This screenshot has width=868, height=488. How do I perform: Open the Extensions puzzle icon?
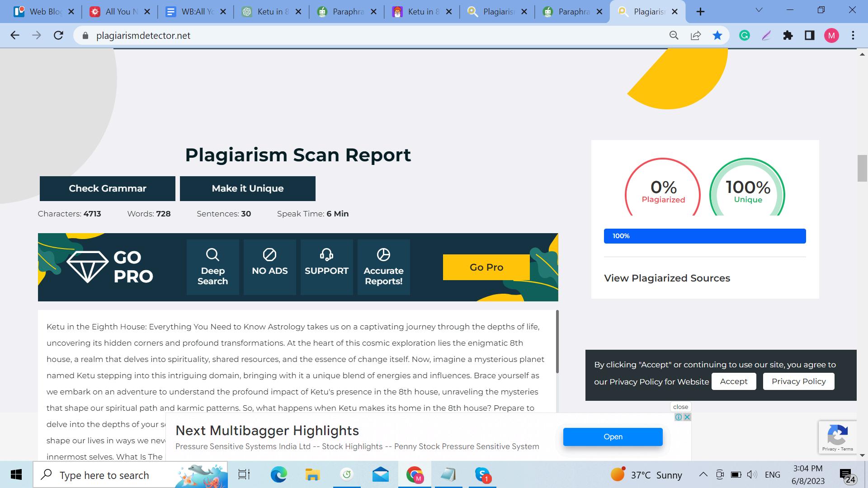click(788, 35)
